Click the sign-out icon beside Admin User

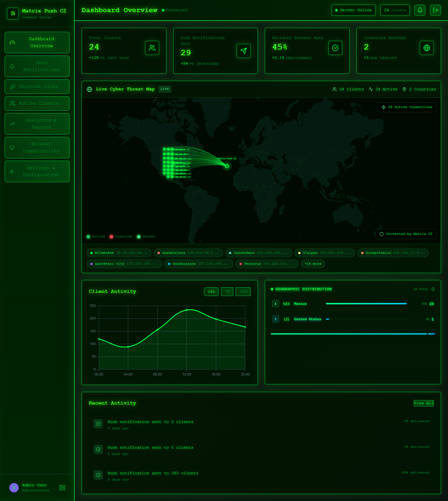point(62,487)
